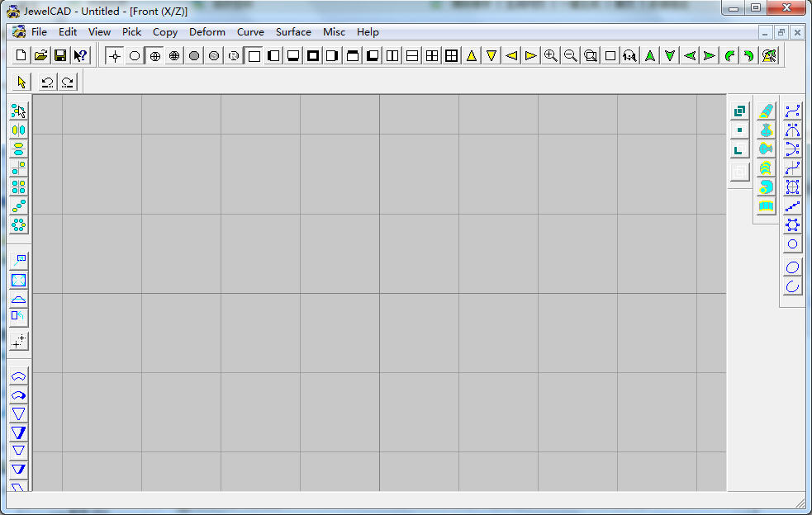This screenshot has height=515, width=812.
Task: Toggle the grid crosshair display mode
Action: (x=114, y=55)
